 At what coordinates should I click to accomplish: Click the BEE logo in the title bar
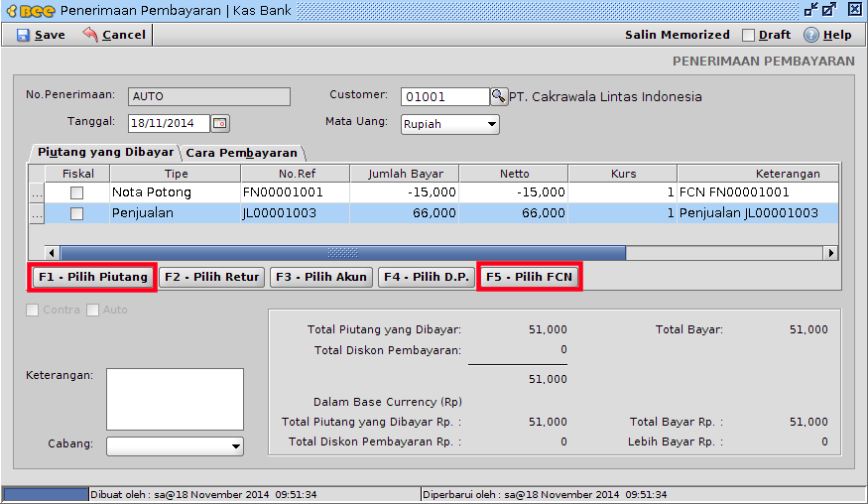click(31, 11)
